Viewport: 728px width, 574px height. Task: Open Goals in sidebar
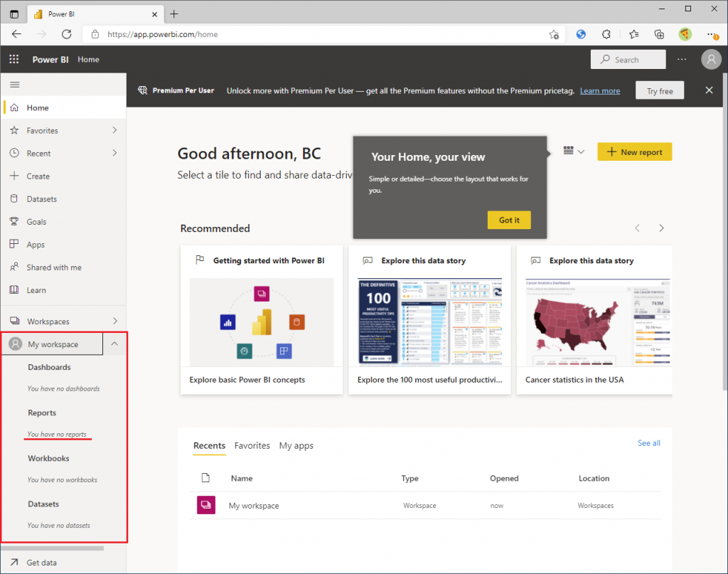[x=36, y=221]
